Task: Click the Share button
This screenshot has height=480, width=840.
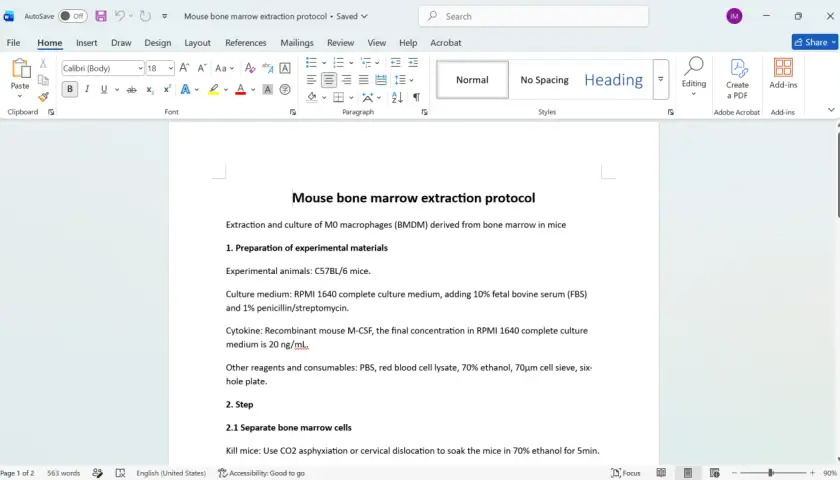Action: click(814, 42)
